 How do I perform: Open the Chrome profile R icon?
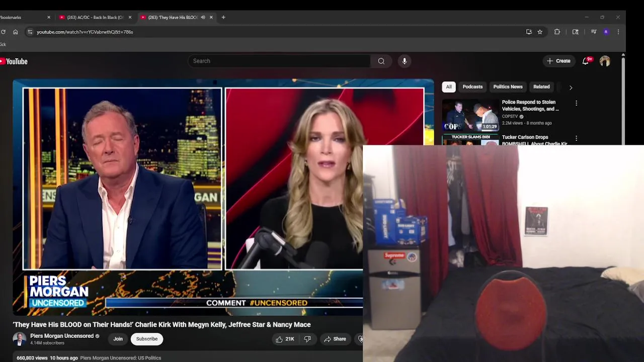point(606,32)
